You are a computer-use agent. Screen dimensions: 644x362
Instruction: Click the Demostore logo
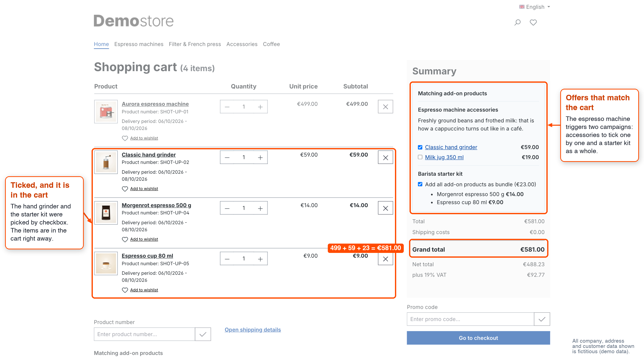click(x=134, y=21)
